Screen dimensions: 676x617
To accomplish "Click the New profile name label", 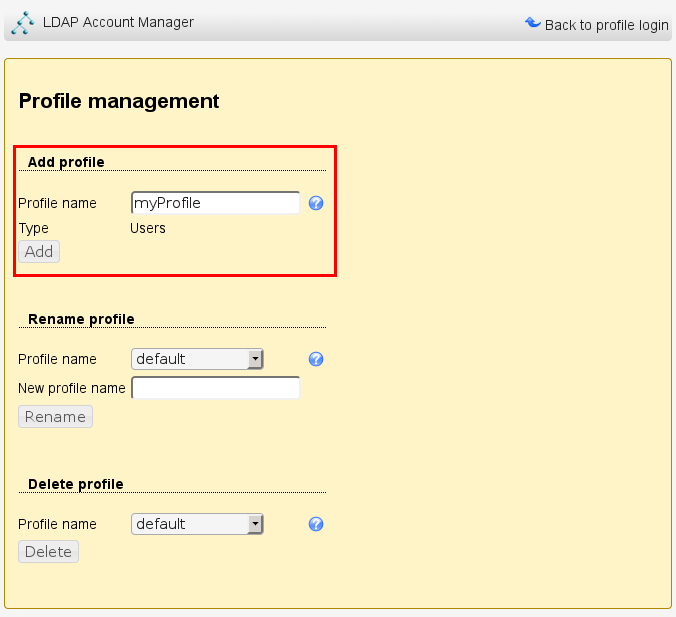I will pyautogui.click(x=72, y=388).
